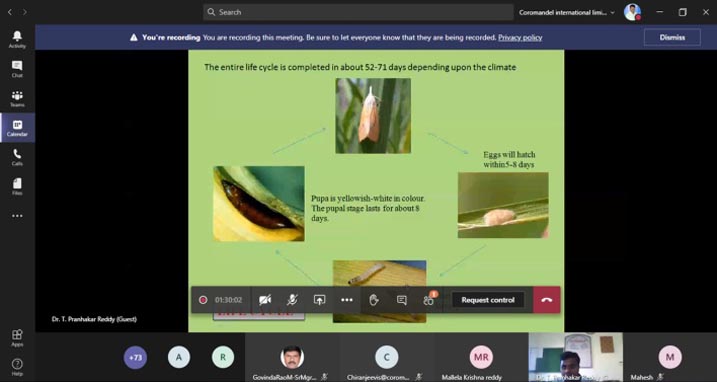This screenshot has height=382, width=717.
Task: Click into the Search box
Action: tap(358, 12)
